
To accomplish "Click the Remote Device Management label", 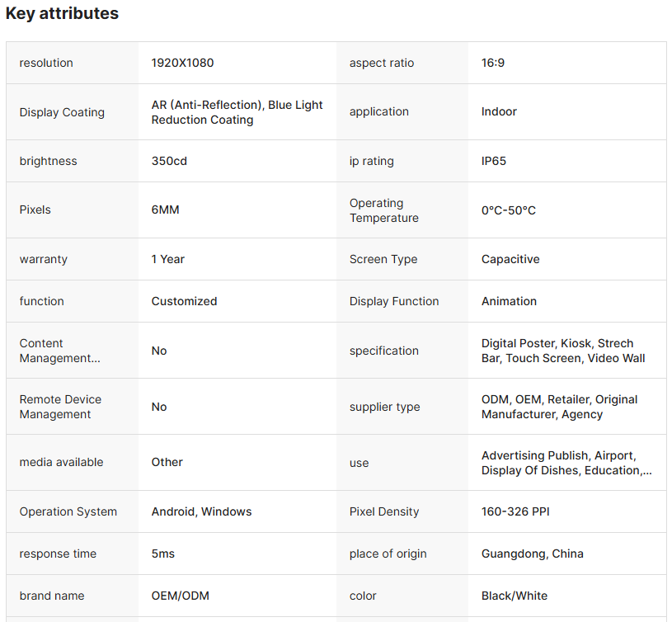I will pos(60,407).
